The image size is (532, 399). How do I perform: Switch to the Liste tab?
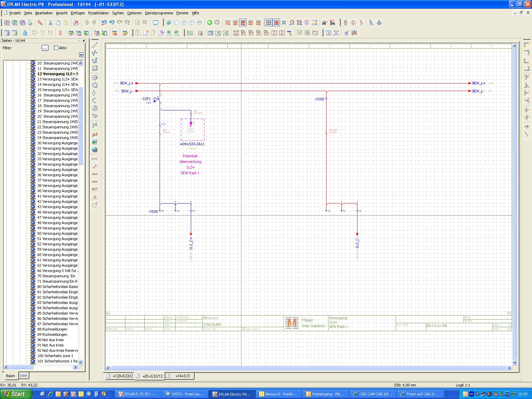coord(23,375)
